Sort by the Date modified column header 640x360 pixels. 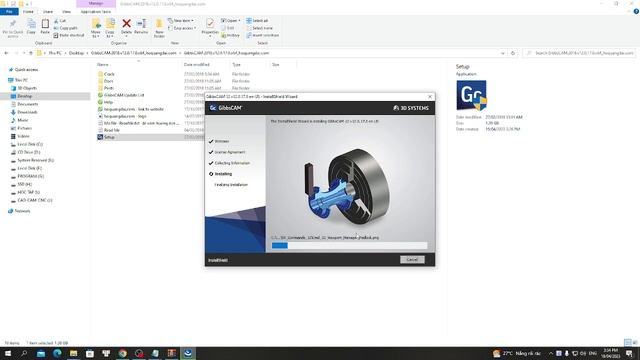click(x=196, y=64)
